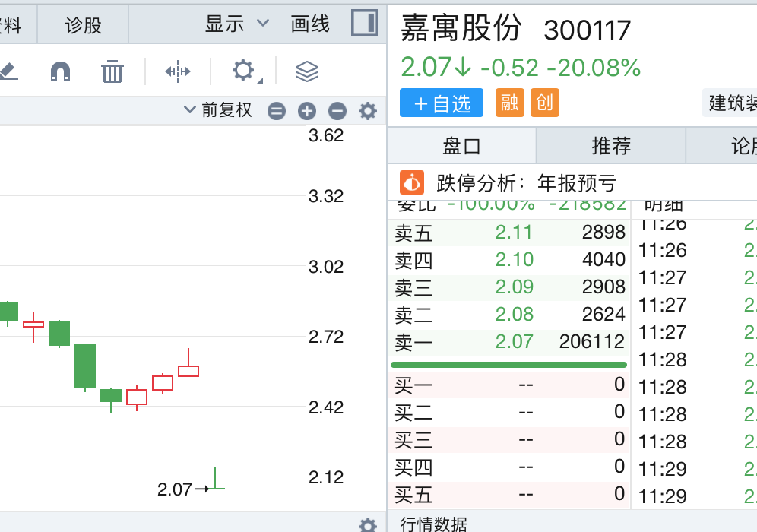Open the 建筑装 industry tag
Image resolution: width=757 pixels, height=532 pixels.
coord(730,103)
